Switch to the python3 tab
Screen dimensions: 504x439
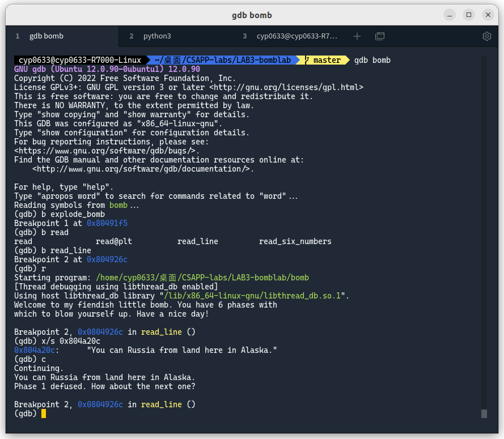click(175, 36)
